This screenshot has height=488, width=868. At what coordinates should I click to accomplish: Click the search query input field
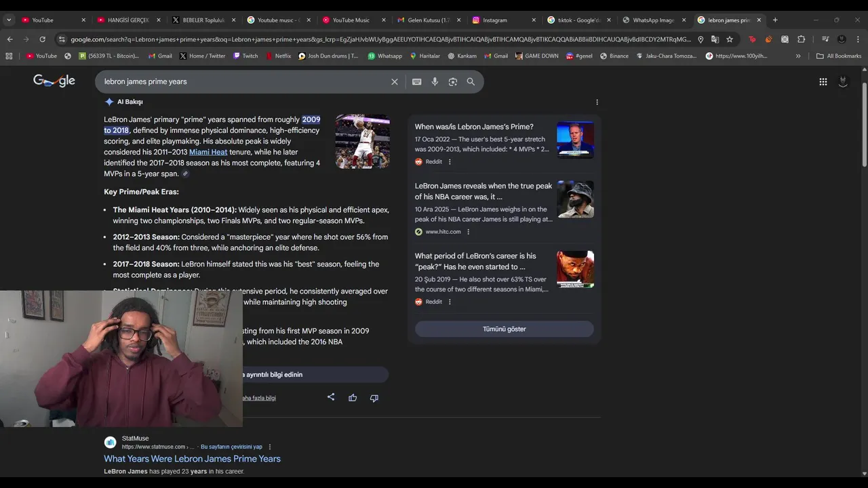244,81
